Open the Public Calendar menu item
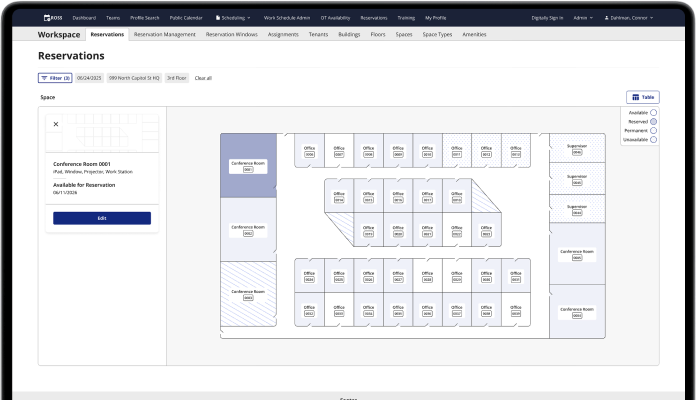The width and height of the screenshot is (696, 400). tap(186, 18)
